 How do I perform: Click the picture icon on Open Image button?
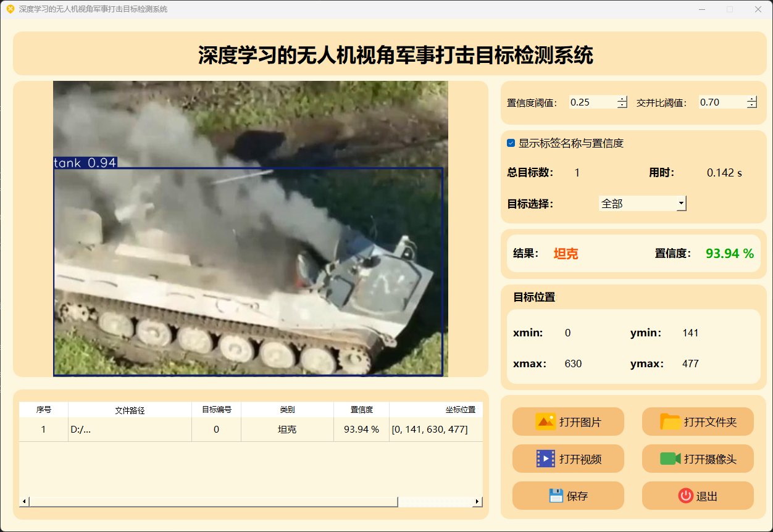(x=546, y=422)
